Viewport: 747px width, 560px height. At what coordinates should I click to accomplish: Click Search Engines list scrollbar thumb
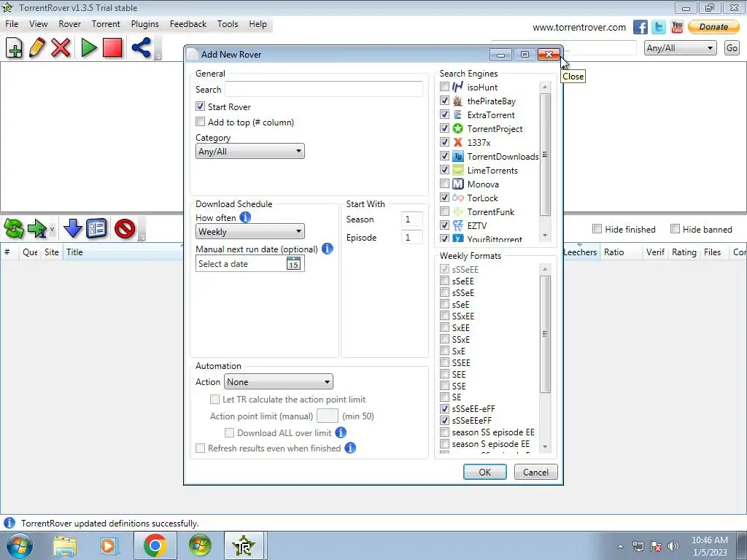click(x=545, y=155)
